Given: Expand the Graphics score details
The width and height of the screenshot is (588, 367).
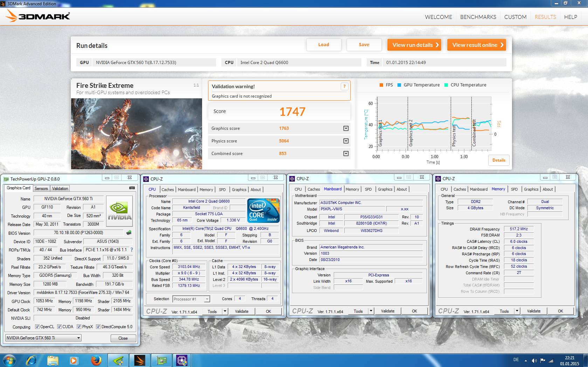Looking at the screenshot, I should coord(346,128).
